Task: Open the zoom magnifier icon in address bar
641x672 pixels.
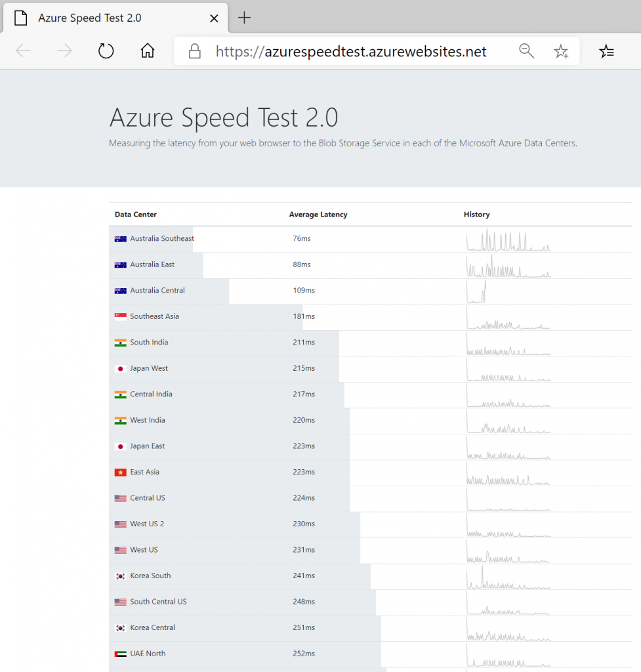Action: pyautogui.click(x=526, y=51)
